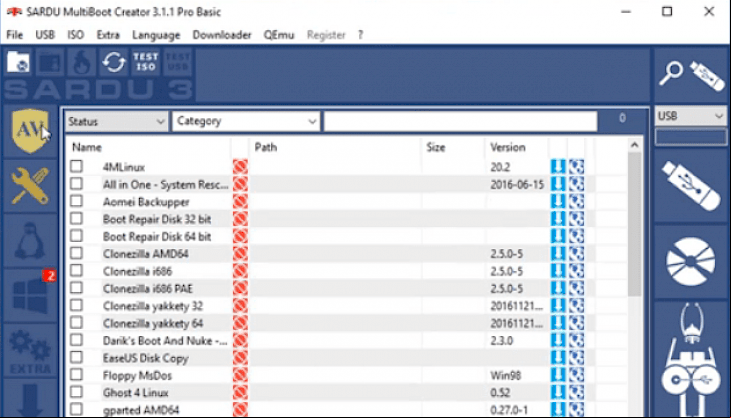Open the File menu
Viewport: 731px width, 418px height.
14,35
